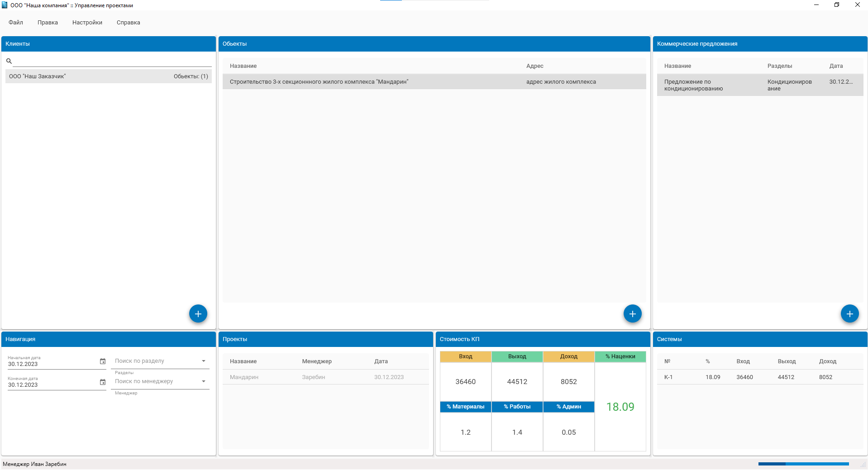Image resolution: width=868 pixels, height=470 pixels.
Task: Open calendar for Начальная дата
Action: pyautogui.click(x=103, y=361)
